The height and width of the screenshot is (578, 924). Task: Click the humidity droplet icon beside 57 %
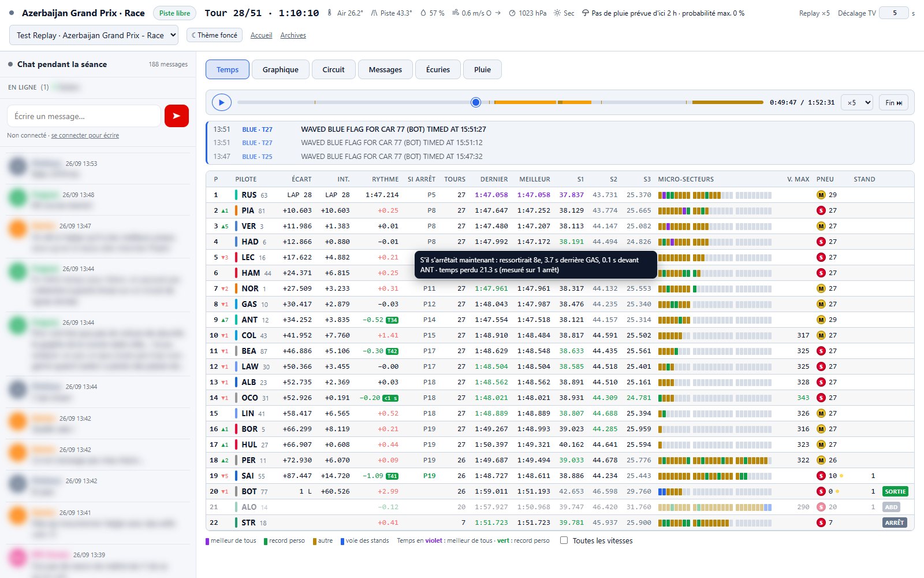point(423,13)
